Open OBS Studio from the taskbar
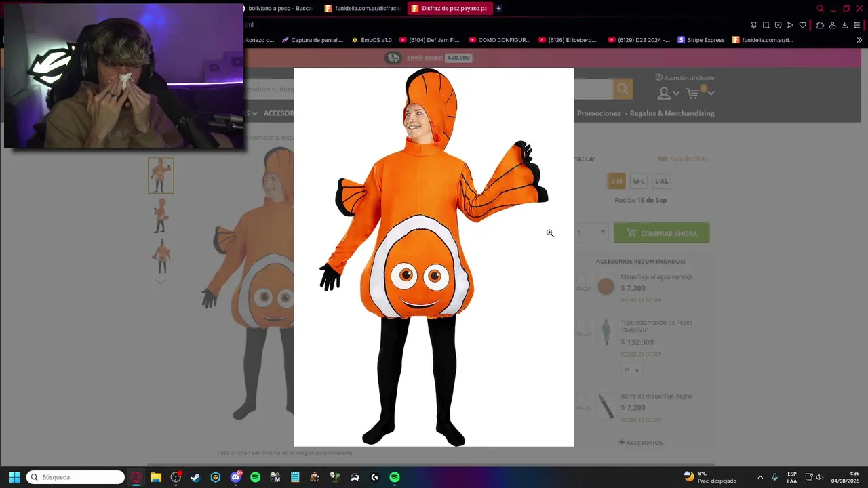The width and height of the screenshot is (868, 488). coord(176,477)
